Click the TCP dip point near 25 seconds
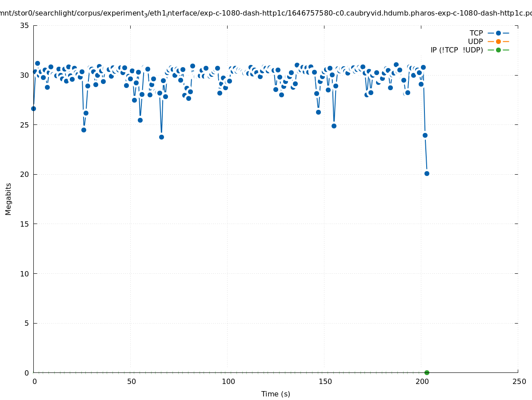The width and height of the screenshot is (532, 400). click(84, 130)
